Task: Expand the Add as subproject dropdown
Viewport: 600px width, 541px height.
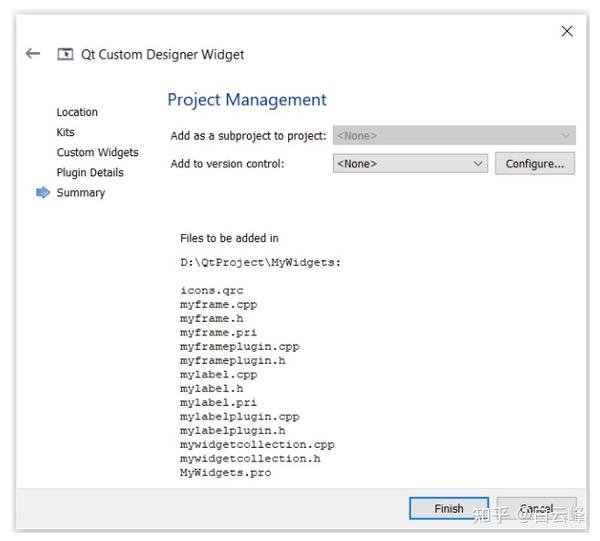Action: [454, 135]
